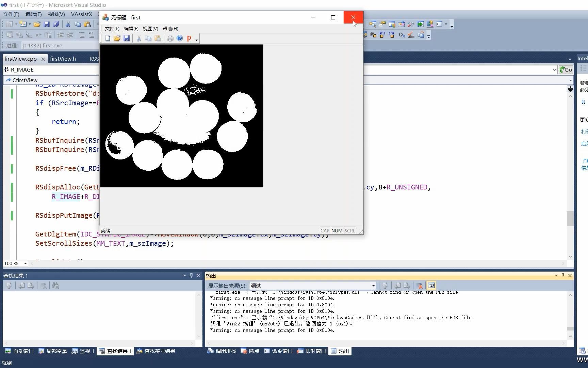Click New document icon in first app toolbar
Image resolution: width=588 pixels, height=368 pixels.
point(108,38)
